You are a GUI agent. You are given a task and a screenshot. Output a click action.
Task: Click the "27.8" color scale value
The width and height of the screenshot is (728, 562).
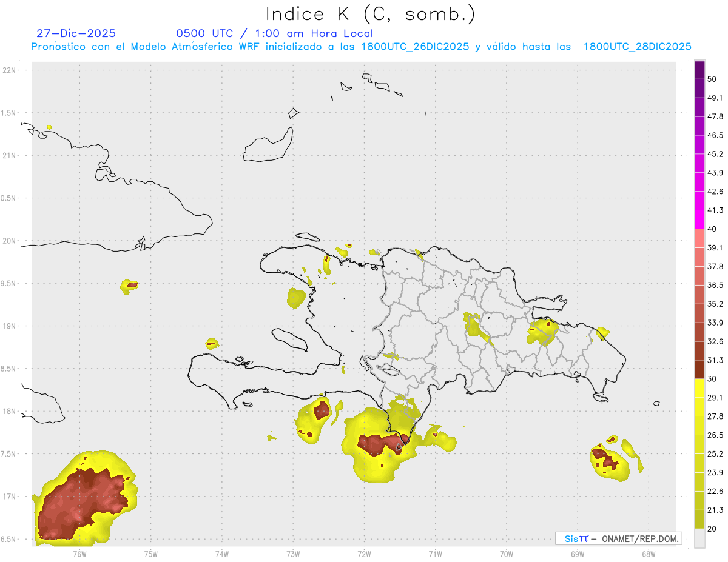(715, 416)
